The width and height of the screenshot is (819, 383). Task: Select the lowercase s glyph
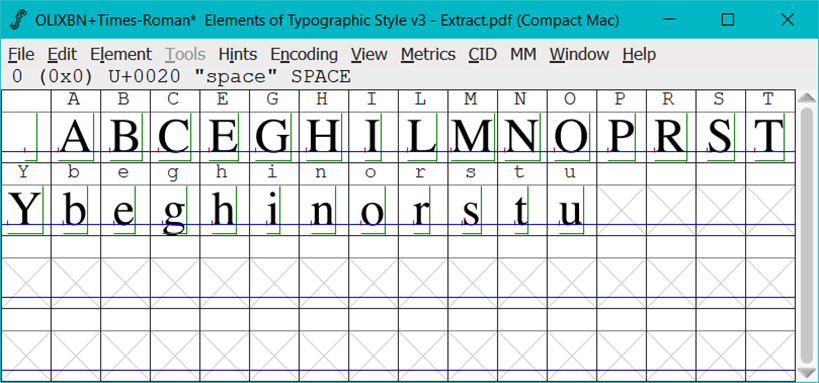pos(473,210)
